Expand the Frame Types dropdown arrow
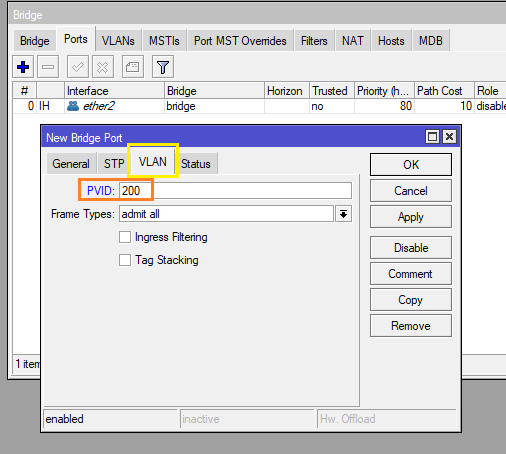The image size is (506, 454). click(343, 214)
